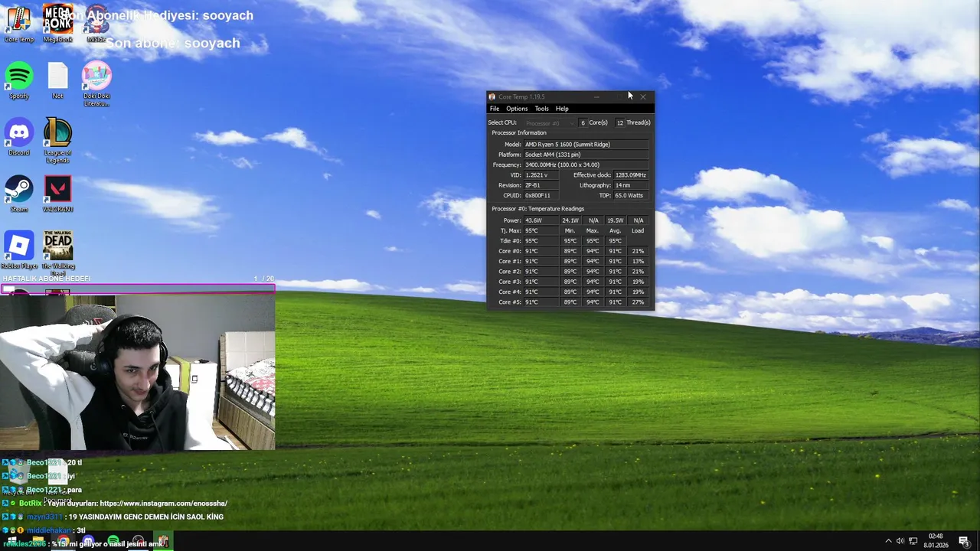Click the TDP value 65.0 Watts
This screenshot has width=980, height=551.
click(x=632, y=195)
